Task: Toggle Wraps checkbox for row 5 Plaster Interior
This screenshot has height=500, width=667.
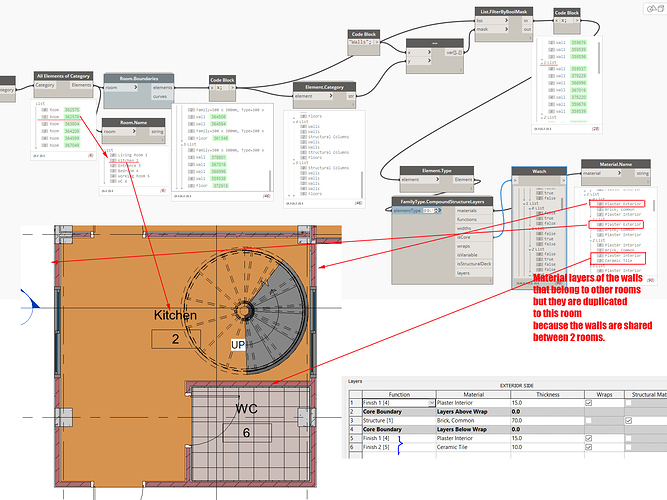Action: 589,438
